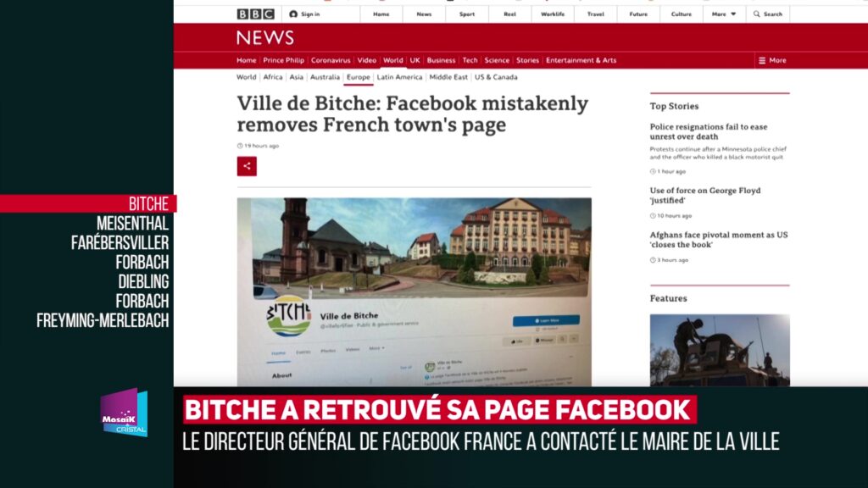Select Prince Philip in news navigation

point(283,60)
